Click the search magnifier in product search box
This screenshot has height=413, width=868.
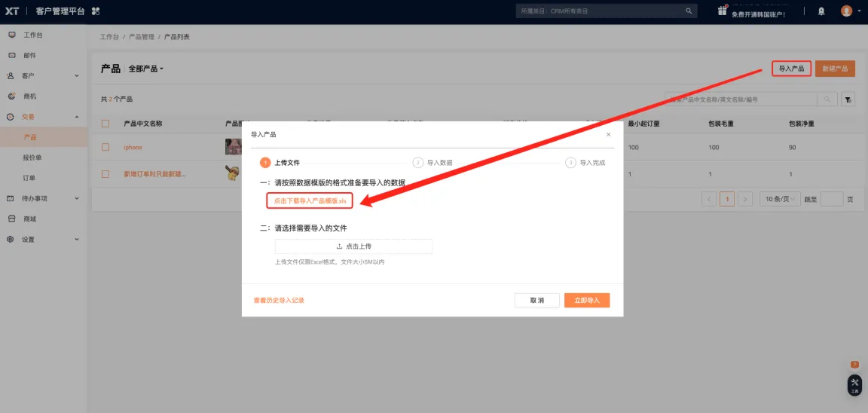tap(827, 99)
